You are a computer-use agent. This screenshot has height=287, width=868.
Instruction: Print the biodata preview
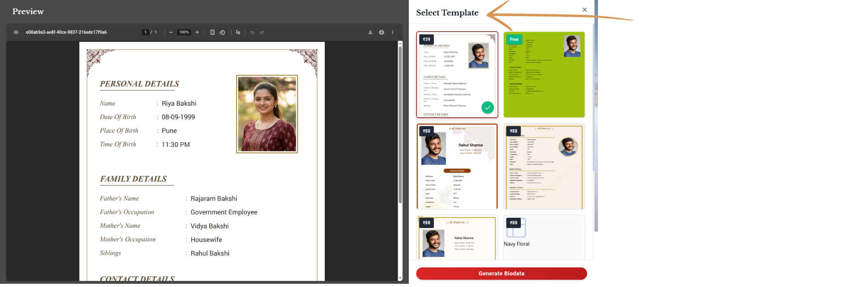click(x=381, y=32)
